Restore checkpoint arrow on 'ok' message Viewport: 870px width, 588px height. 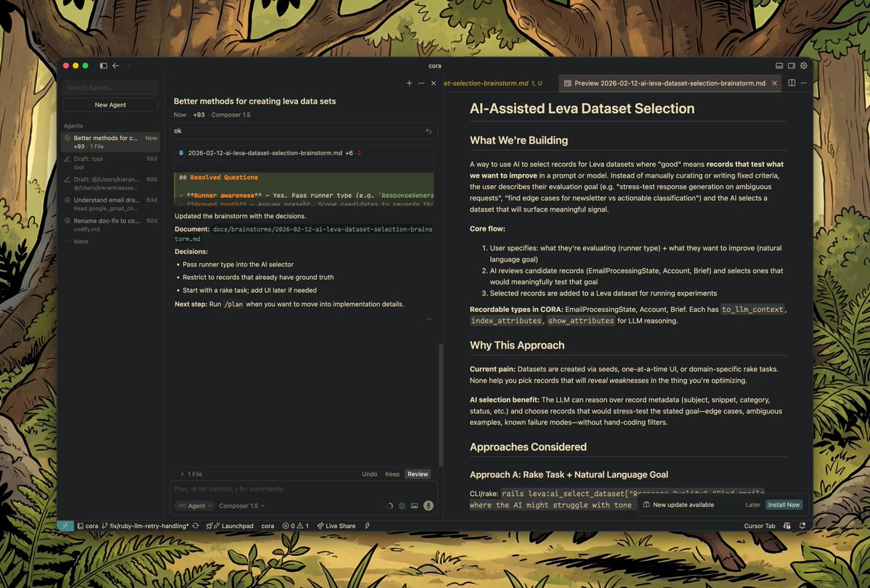click(428, 131)
